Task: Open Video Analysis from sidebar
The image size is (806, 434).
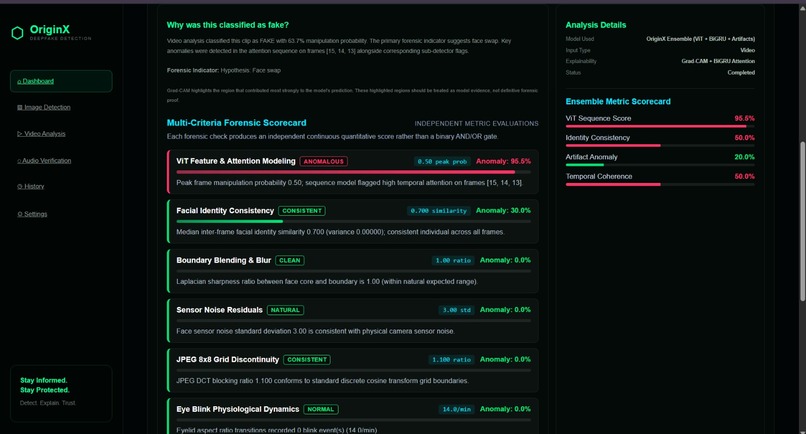Action: (41, 134)
